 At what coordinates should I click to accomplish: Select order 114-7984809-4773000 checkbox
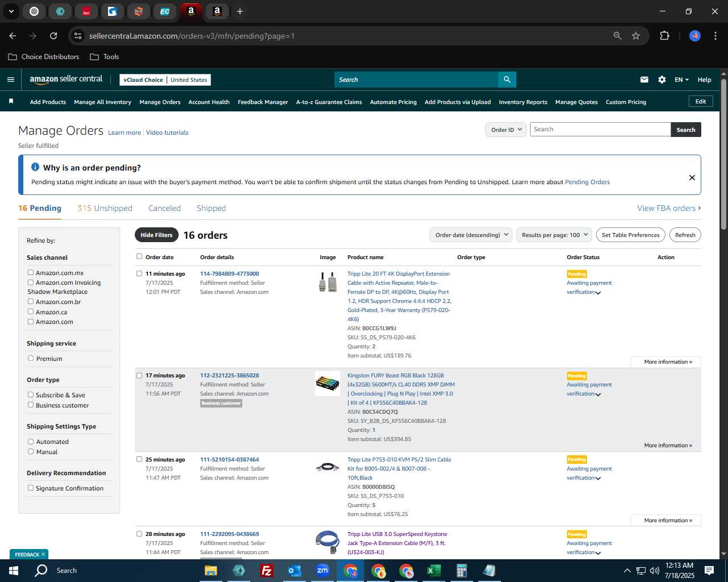[x=139, y=273]
